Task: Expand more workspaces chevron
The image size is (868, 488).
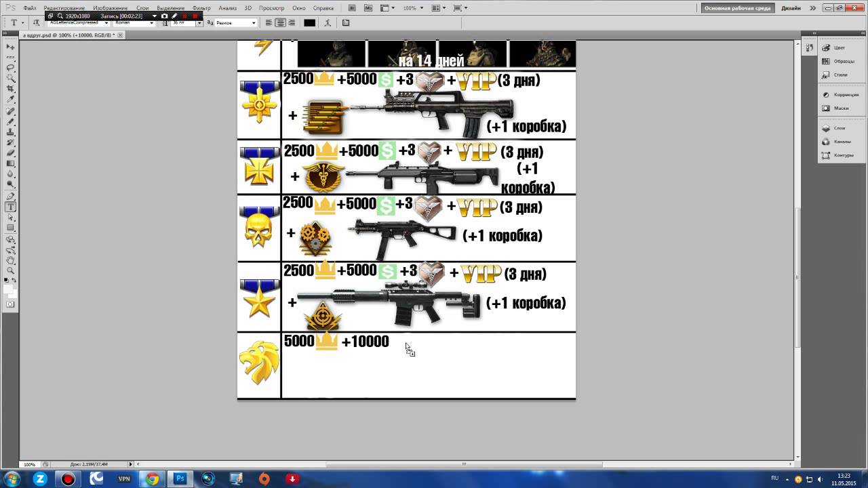Action: (x=813, y=8)
